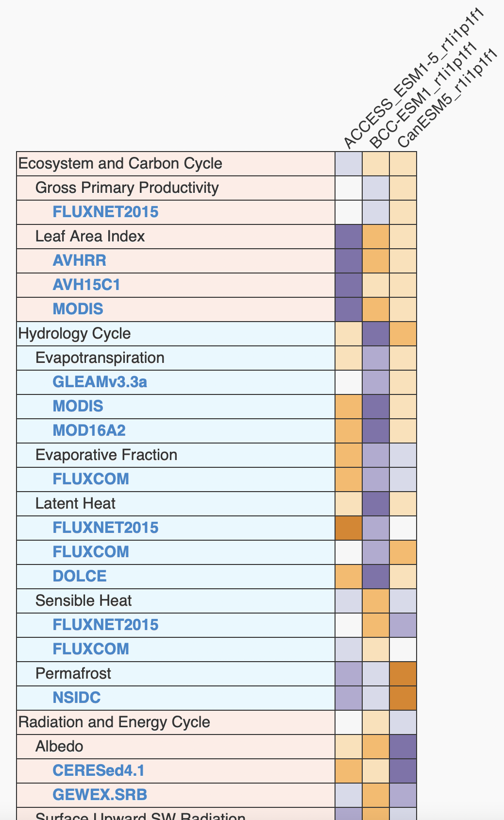Collapse the Hydrology Cycle section row
Viewport: 504px width, 820px height.
74,333
